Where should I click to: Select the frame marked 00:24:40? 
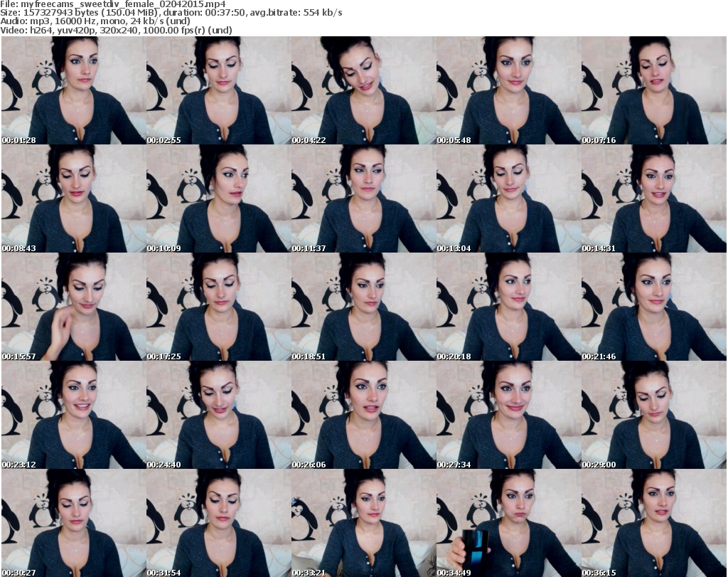tap(219, 415)
